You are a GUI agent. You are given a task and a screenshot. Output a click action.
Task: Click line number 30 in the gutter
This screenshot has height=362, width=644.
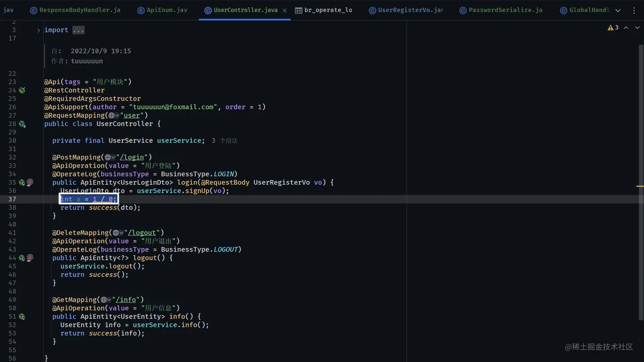click(12, 141)
